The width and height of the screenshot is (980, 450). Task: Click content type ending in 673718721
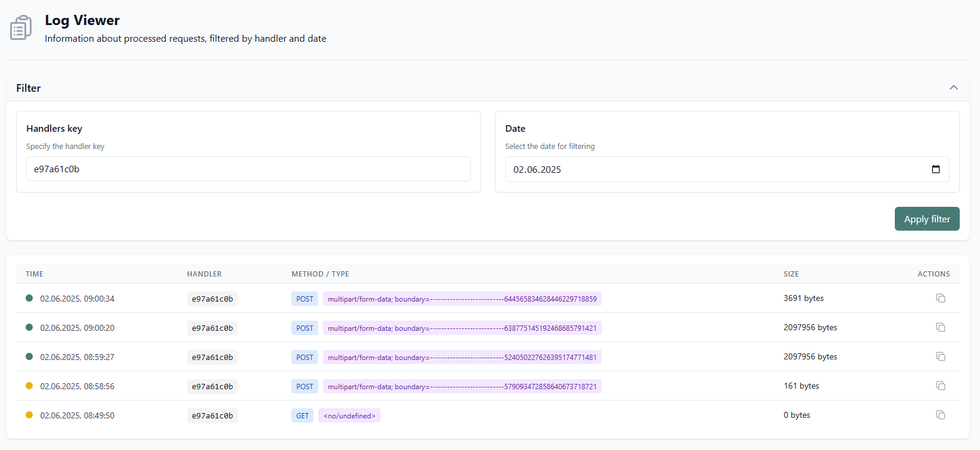462,386
